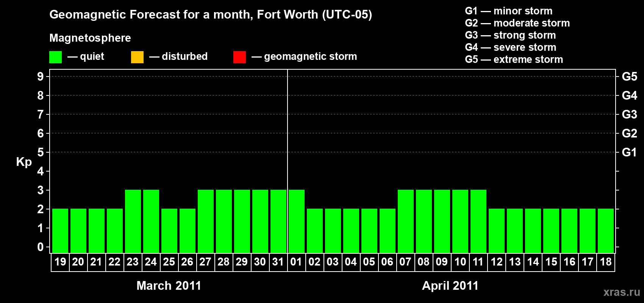The height and width of the screenshot is (303, 644).
Task: Click the 'geomagnetic storm' legend text
Action: click(x=311, y=57)
